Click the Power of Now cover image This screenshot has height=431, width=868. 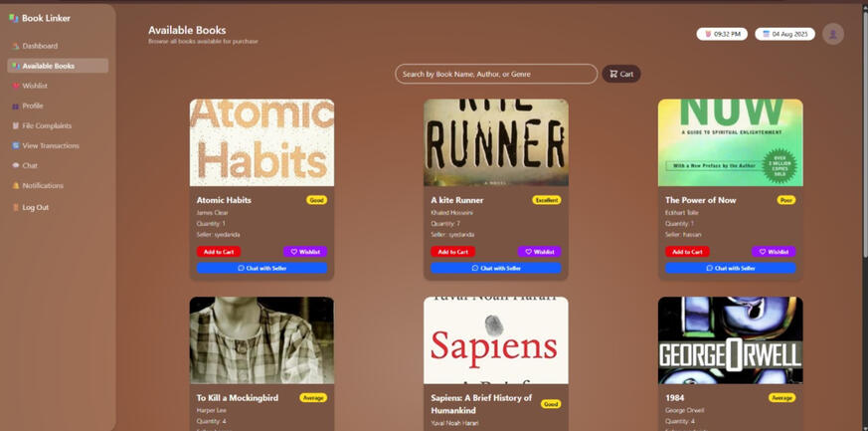tap(730, 143)
